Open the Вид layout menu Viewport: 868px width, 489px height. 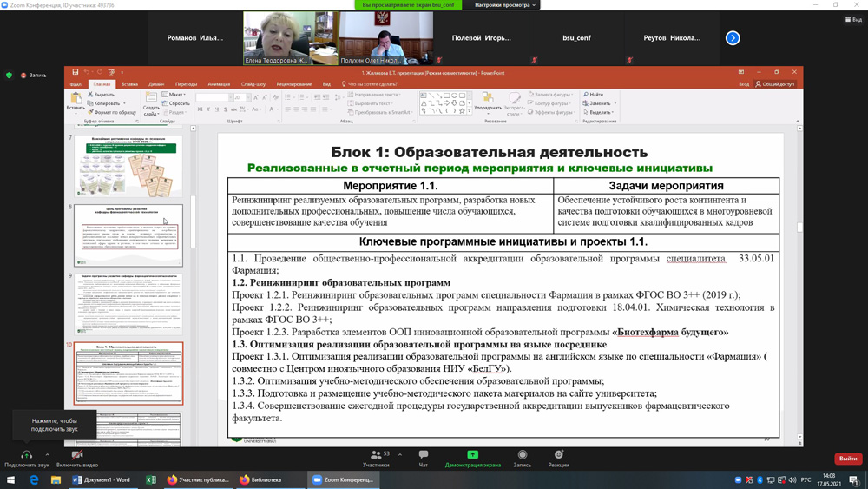tap(853, 19)
